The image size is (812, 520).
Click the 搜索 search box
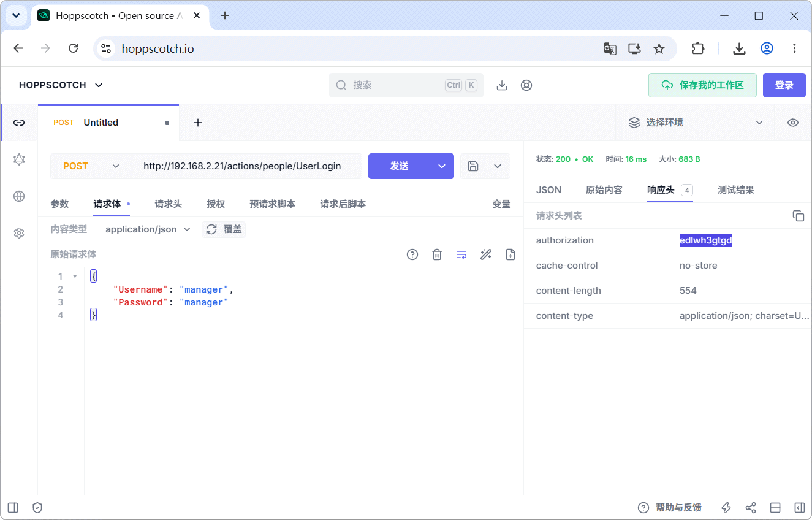coord(406,85)
